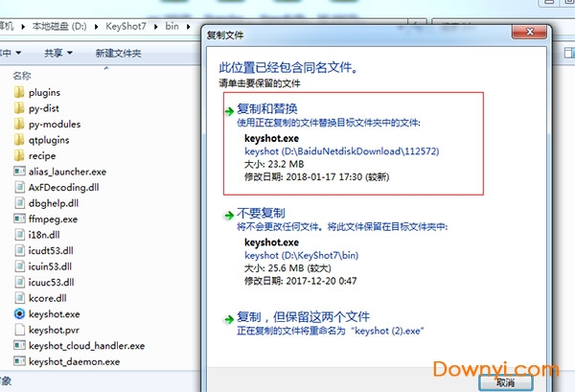Screen dimensions: 575x392
Task: Click the 大小: 25.6 MB (较大) text
Action: point(287,268)
